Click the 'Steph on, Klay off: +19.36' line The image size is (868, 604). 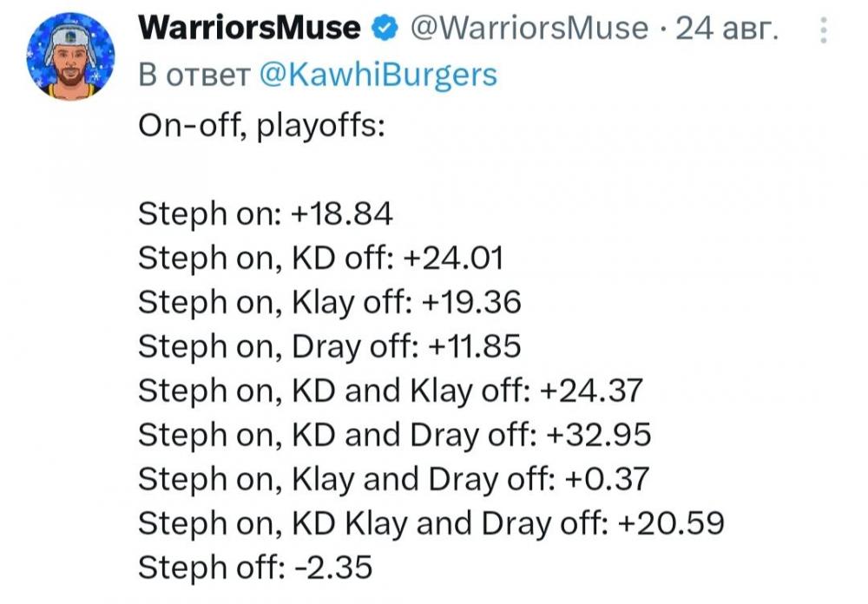[329, 302]
